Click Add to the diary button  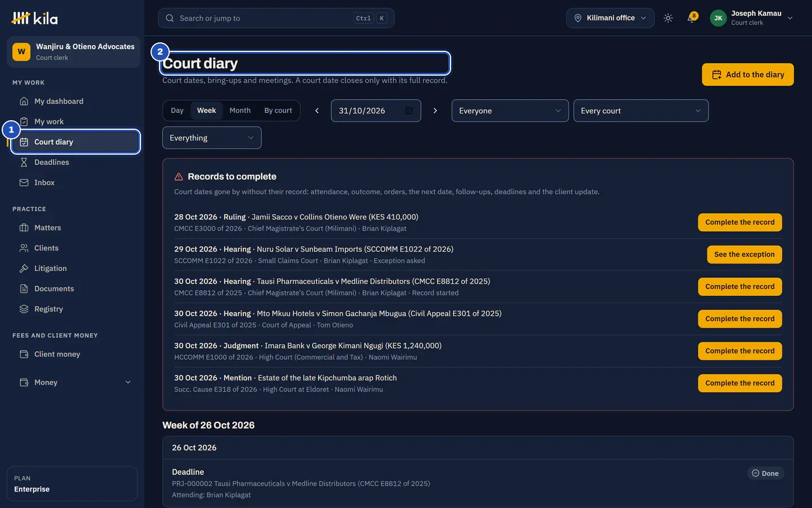(x=748, y=75)
